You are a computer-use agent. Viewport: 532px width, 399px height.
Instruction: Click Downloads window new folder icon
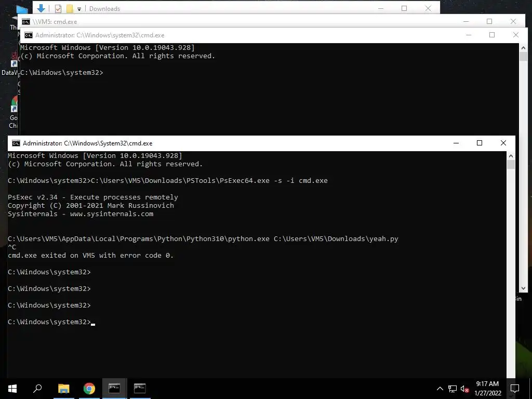(x=70, y=8)
